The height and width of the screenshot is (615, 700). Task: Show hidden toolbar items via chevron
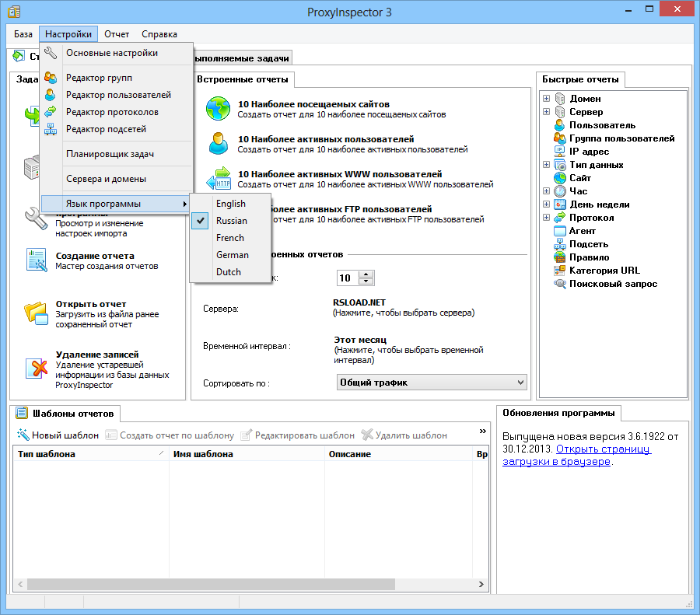(x=482, y=432)
